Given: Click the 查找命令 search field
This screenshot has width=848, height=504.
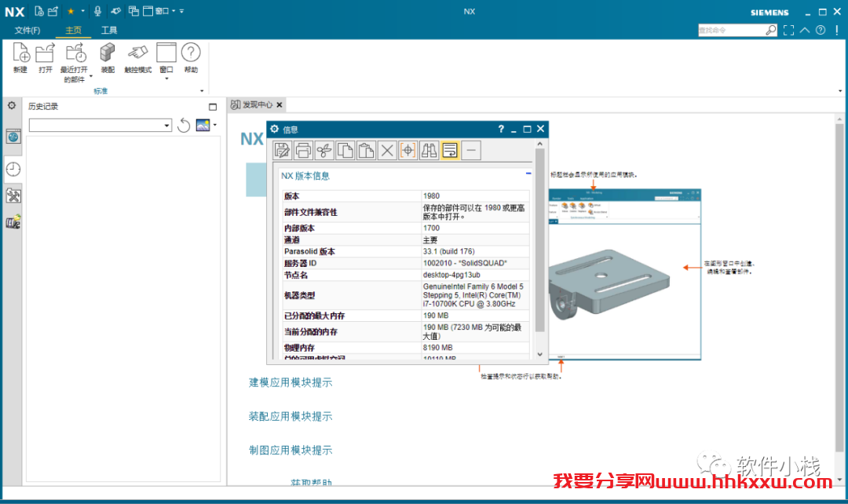Looking at the screenshot, I should click(x=731, y=31).
